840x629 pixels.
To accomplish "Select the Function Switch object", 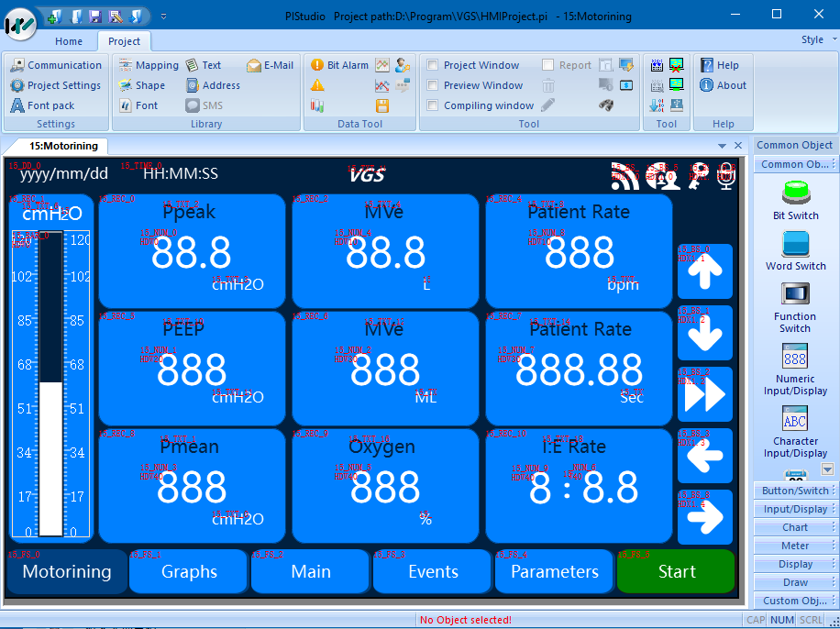I will tap(796, 307).
